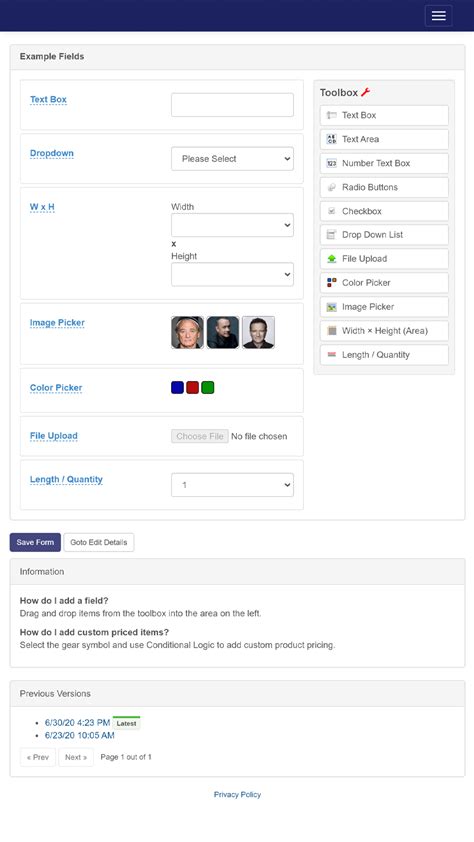Click the Drop Down List icon
Viewport: 474px width, 842px height.
pos(331,235)
